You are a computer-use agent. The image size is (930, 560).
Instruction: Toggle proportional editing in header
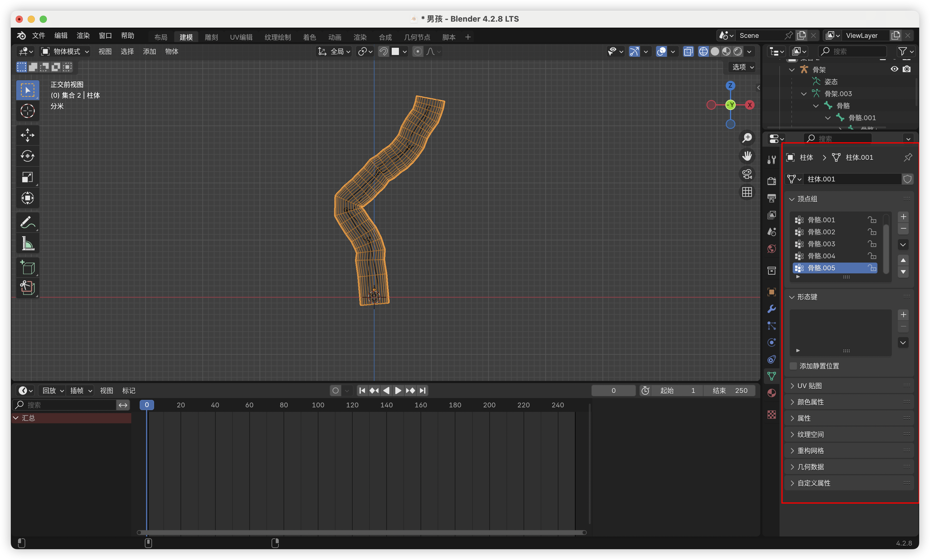coord(418,51)
